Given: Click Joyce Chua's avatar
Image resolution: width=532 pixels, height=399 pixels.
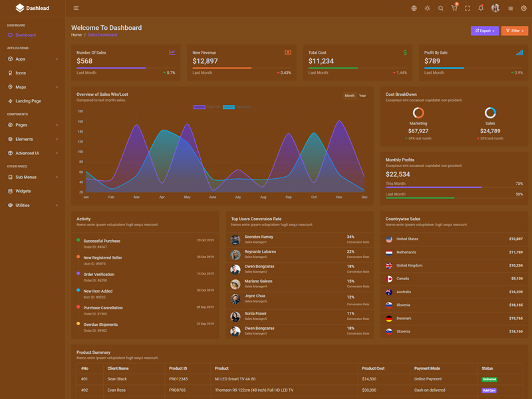Looking at the screenshot, I should pos(235,299).
